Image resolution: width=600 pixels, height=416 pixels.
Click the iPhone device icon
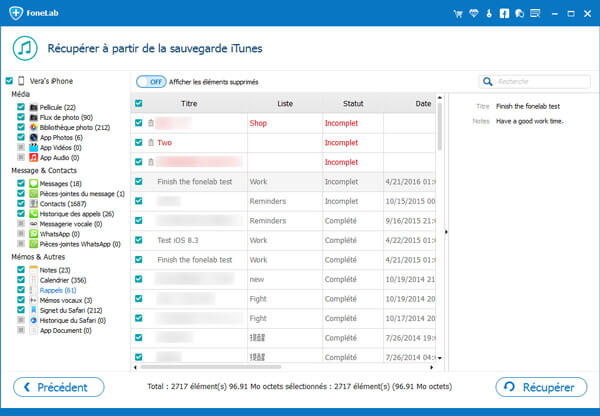click(21, 81)
